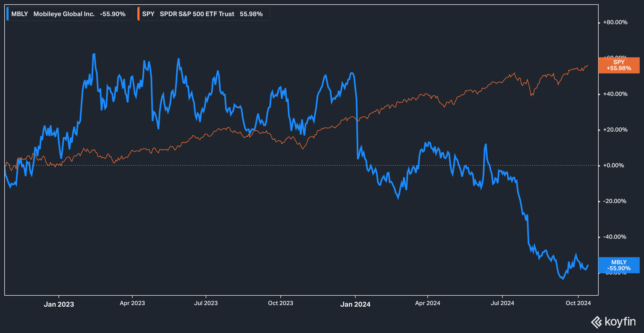This screenshot has width=644, height=333.
Task: Click the +0.00% y-axis label
Action: (614, 165)
